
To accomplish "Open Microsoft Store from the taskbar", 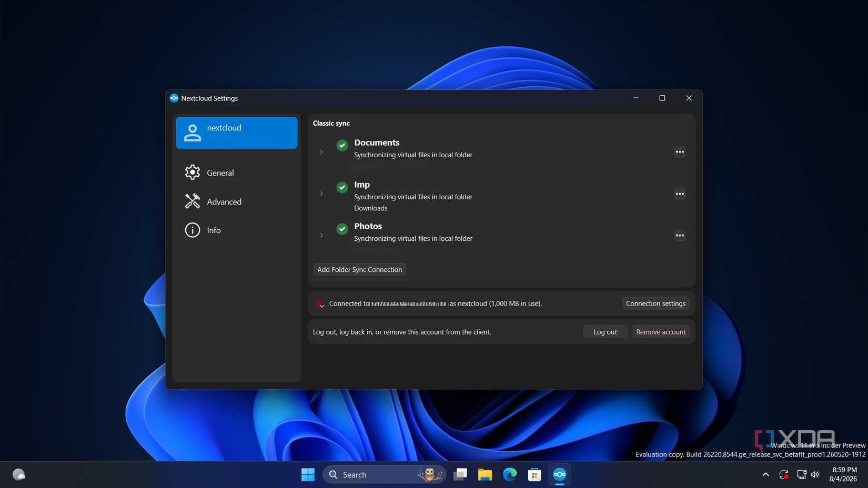I will pyautogui.click(x=534, y=474).
